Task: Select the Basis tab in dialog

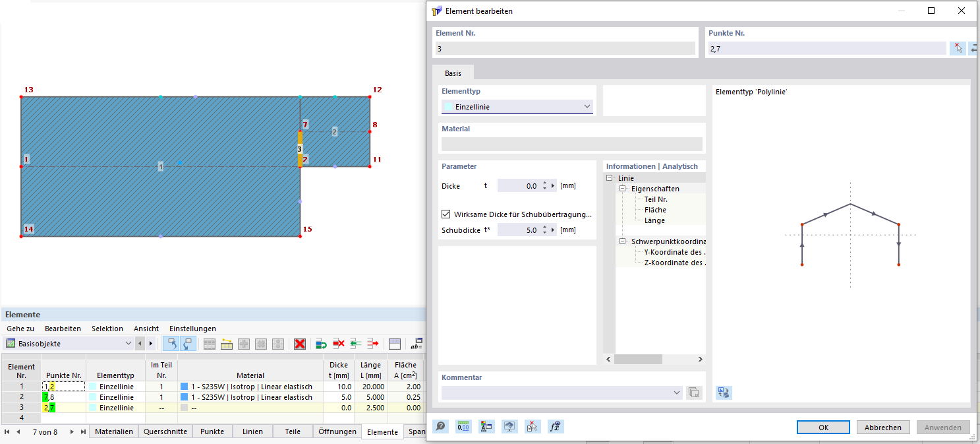Action: pyautogui.click(x=453, y=73)
